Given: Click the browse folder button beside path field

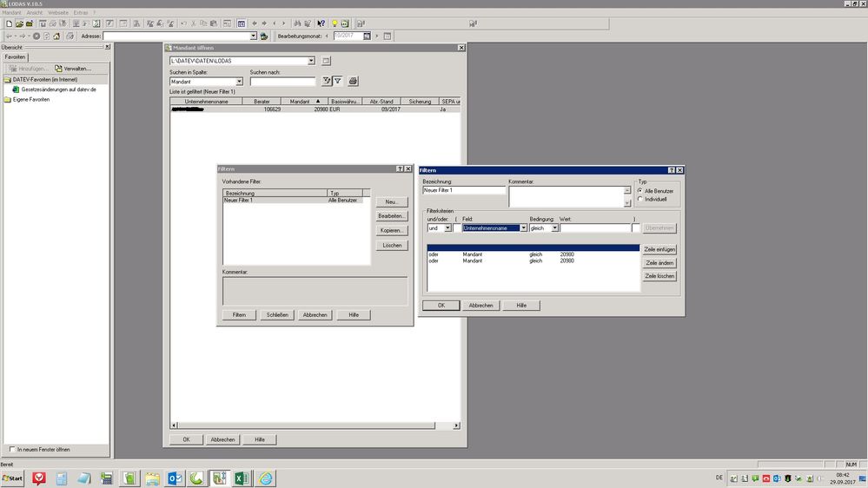Looking at the screenshot, I should 326,61.
